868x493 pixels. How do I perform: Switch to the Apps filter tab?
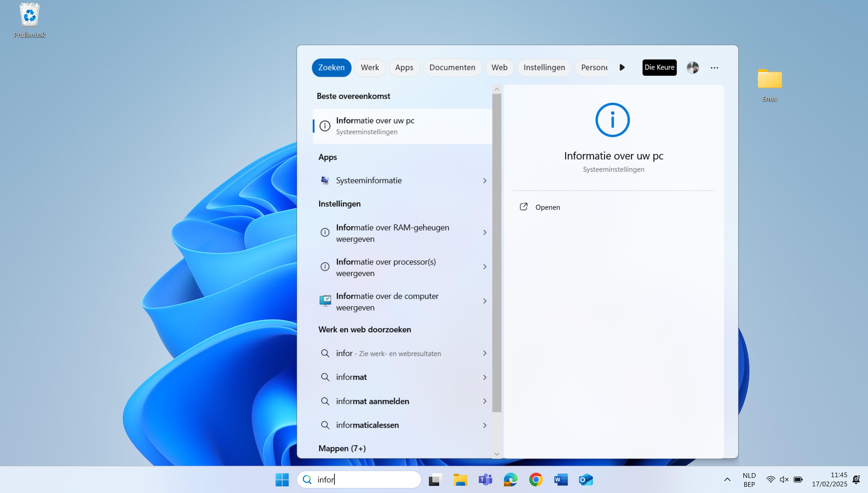pos(404,67)
